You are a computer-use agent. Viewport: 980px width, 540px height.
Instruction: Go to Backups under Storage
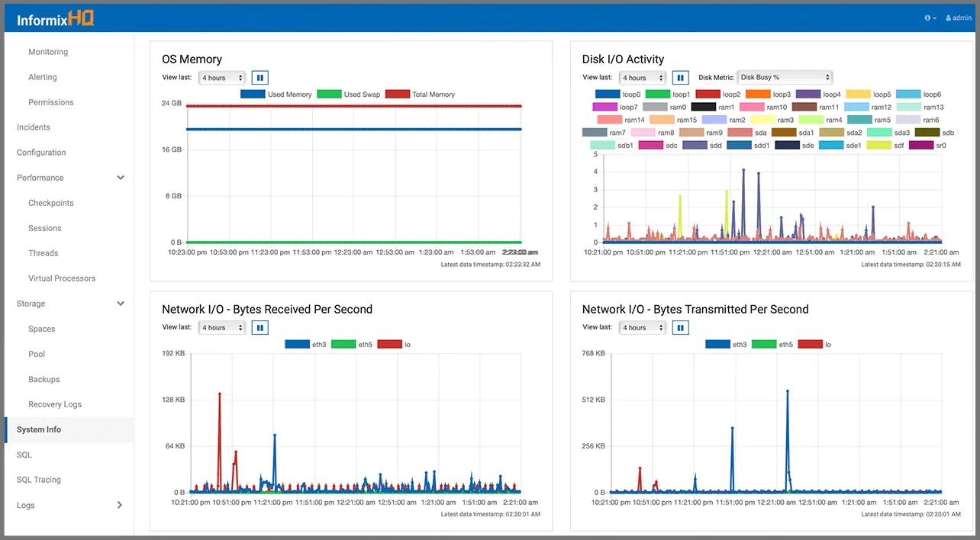[x=44, y=379]
